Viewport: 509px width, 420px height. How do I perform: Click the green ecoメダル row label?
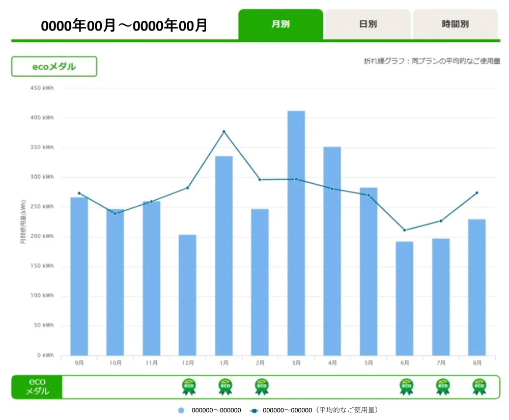[x=37, y=387]
